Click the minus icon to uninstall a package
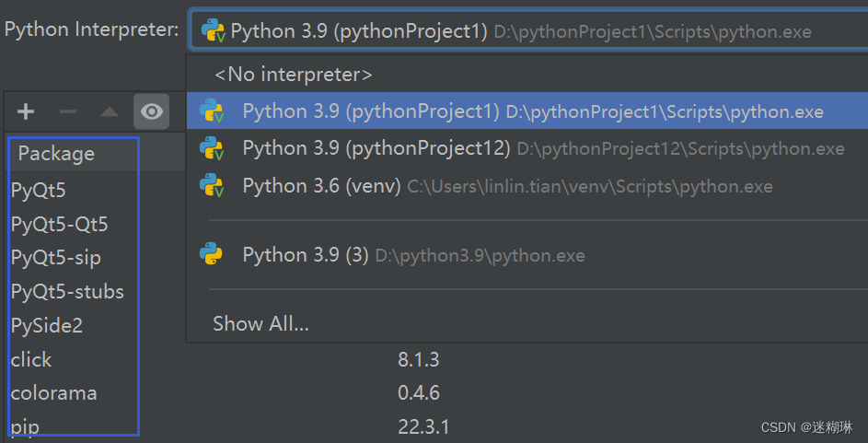This screenshot has height=443, width=868. tap(68, 111)
